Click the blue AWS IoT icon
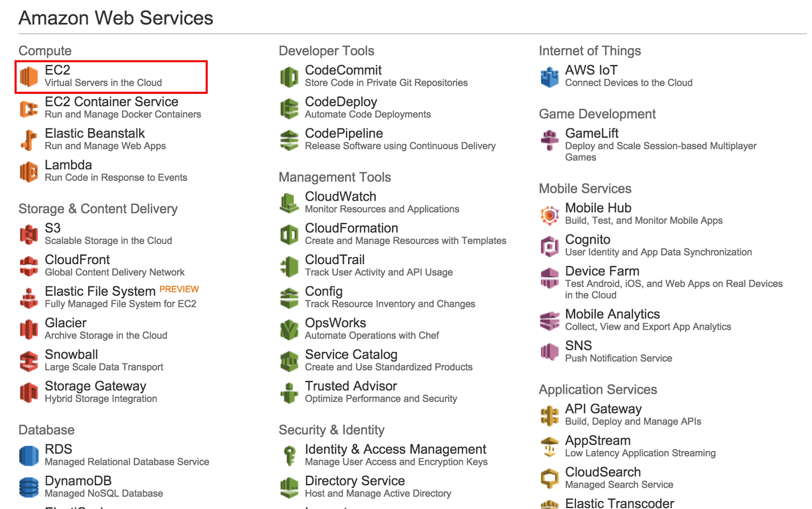 click(x=550, y=77)
